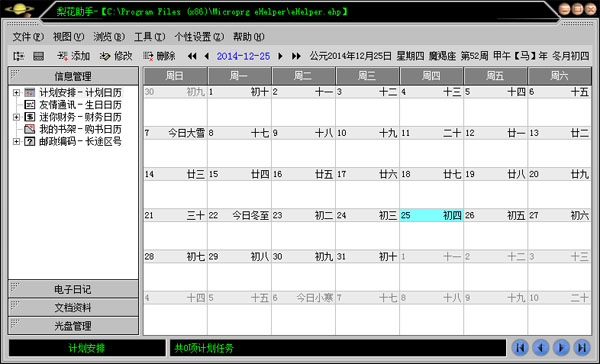
Task: Switch to the 文档资料 panel
Action: tap(73, 307)
